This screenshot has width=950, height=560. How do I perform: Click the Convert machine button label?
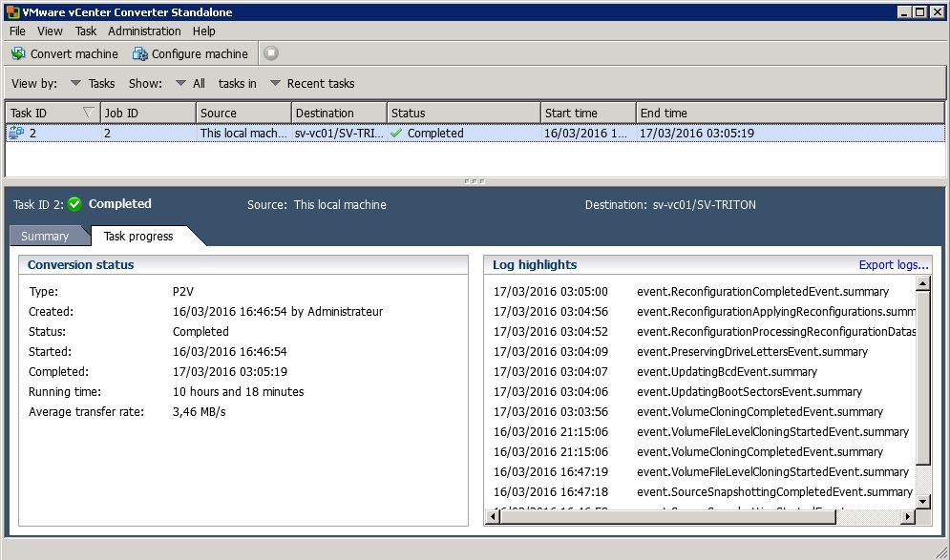click(x=74, y=53)
